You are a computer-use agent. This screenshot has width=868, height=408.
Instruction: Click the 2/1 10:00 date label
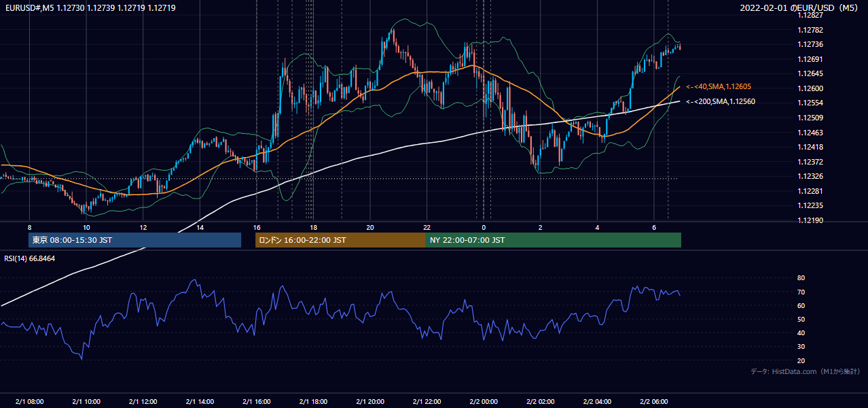[86, 401]
